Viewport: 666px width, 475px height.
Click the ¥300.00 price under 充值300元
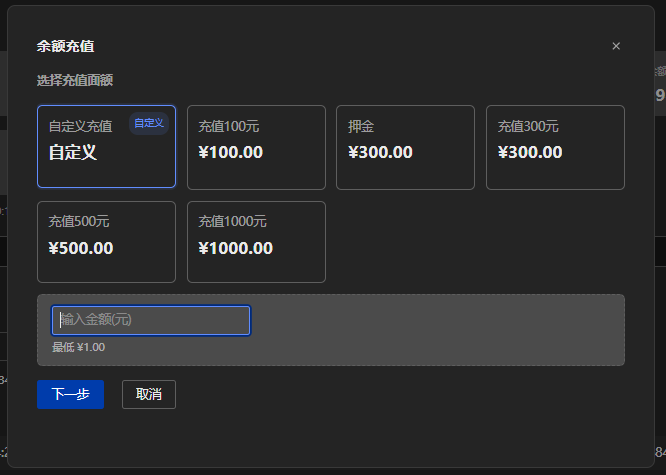530,153
